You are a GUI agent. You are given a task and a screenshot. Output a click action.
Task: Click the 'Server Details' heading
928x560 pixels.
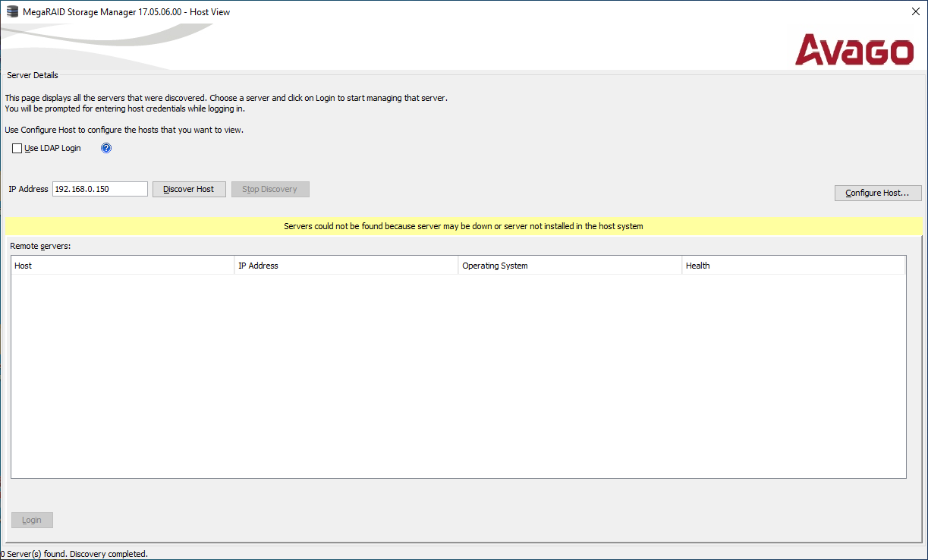pos(33,75)
